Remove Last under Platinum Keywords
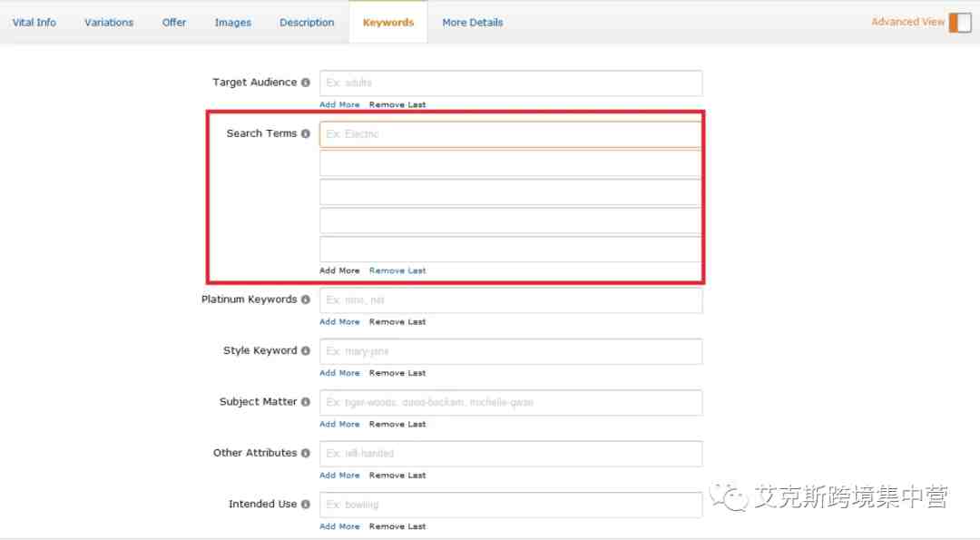Viewport: 980px width, 540px height. (397, 322)
